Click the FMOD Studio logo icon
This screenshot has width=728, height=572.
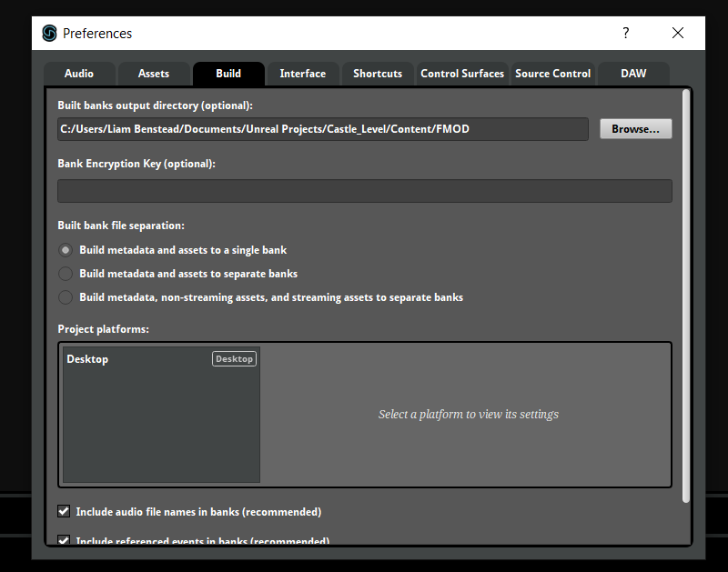click(49, 34)
